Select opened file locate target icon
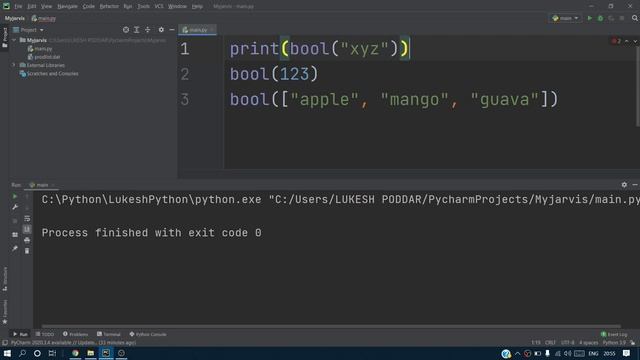Screen dimensions: 640x360 126,29
